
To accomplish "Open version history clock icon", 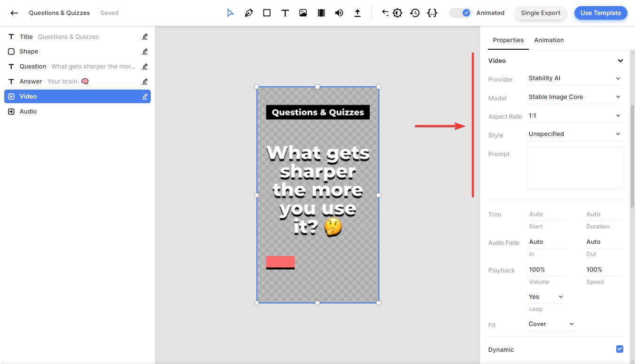I will [415, 13].
